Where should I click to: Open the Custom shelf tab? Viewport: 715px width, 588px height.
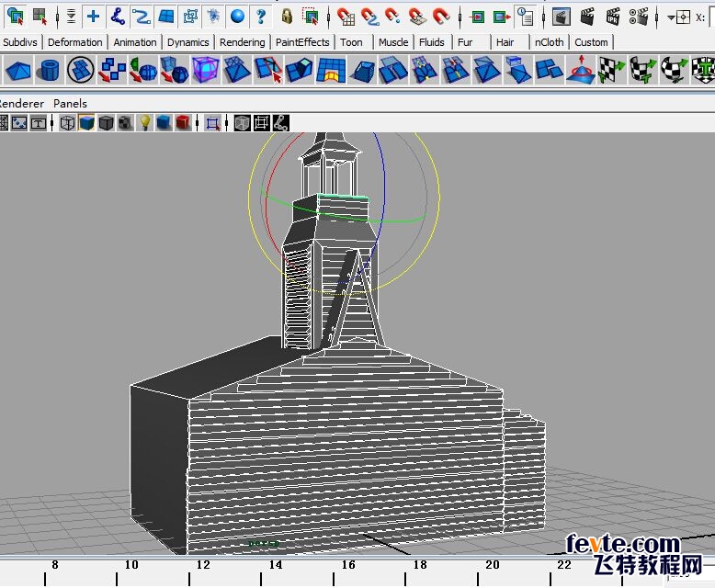(x=592, y=42)
